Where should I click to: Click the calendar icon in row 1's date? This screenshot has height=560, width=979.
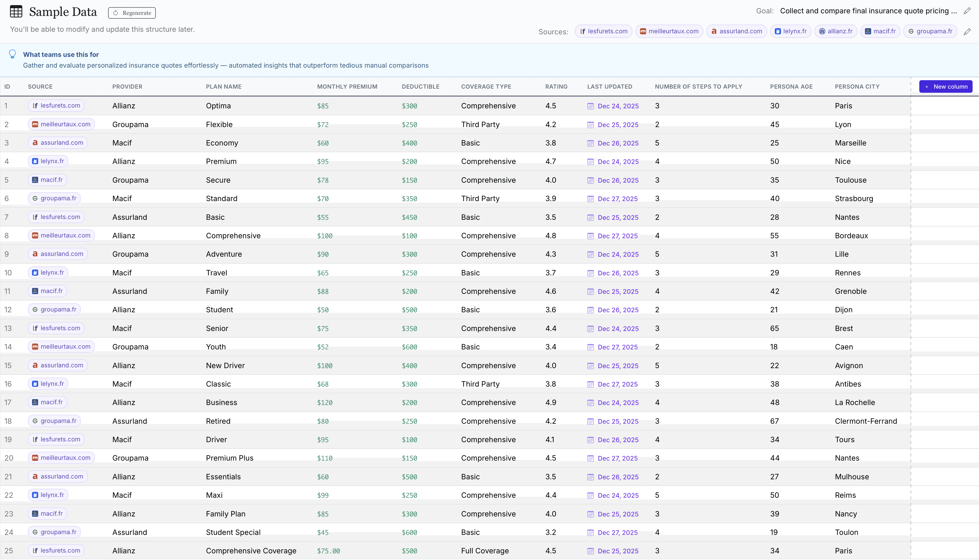click(591, 106)
